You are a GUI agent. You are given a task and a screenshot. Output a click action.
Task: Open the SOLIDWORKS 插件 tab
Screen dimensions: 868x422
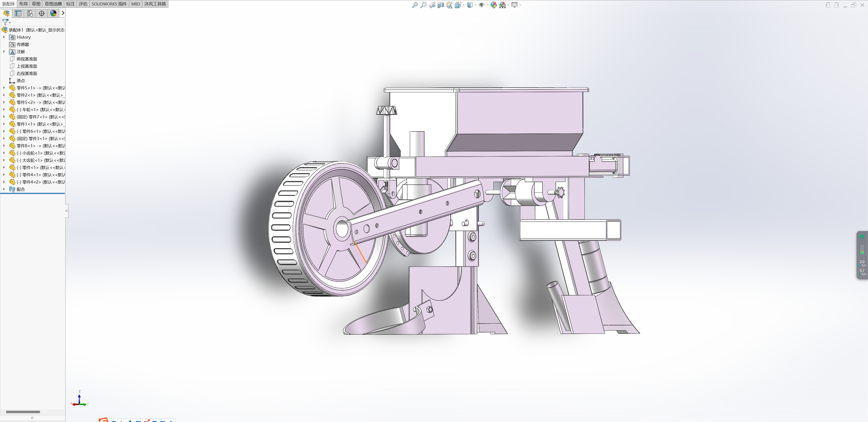(109, 4)
